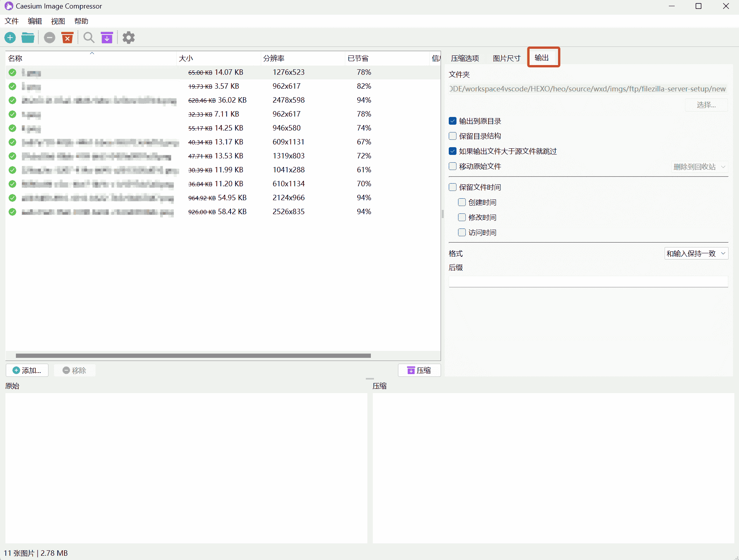Open settings with the gear icon
The height and width of the screenshot is (560, 739).
[129, 38]
